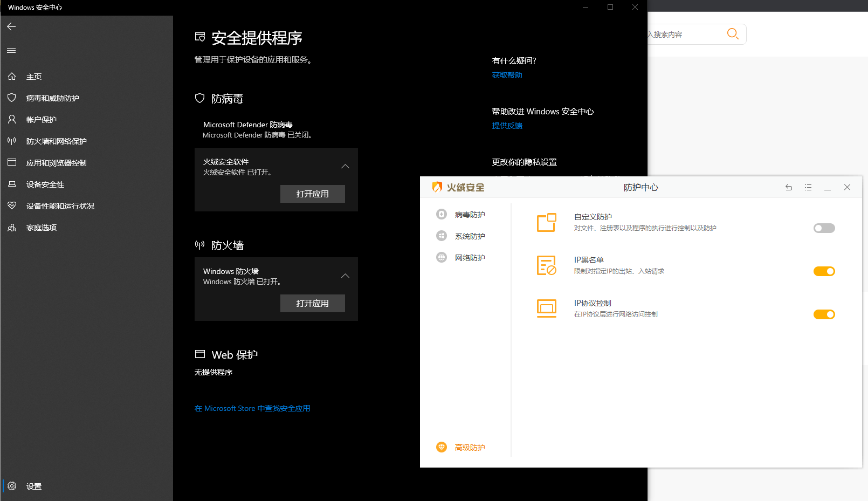Click the IP黑名单 feature icon

click(547, 265)
